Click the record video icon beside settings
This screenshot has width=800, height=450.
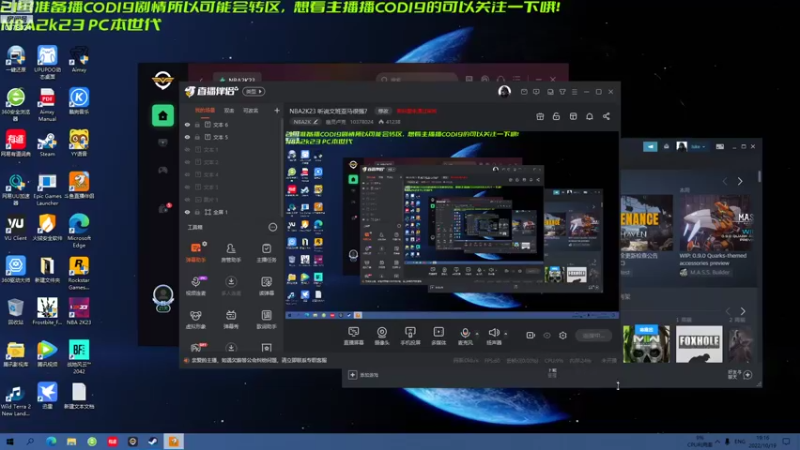pyautogui.click(x=531, y=335)
